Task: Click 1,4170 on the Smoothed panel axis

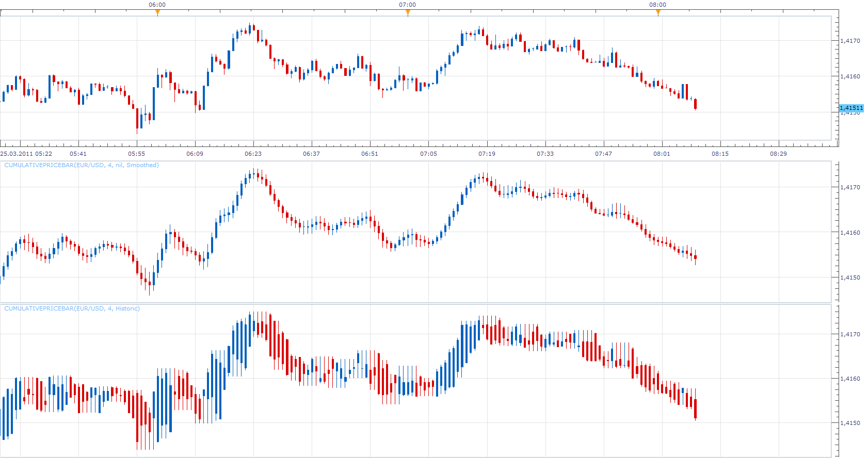Action: 850,187
